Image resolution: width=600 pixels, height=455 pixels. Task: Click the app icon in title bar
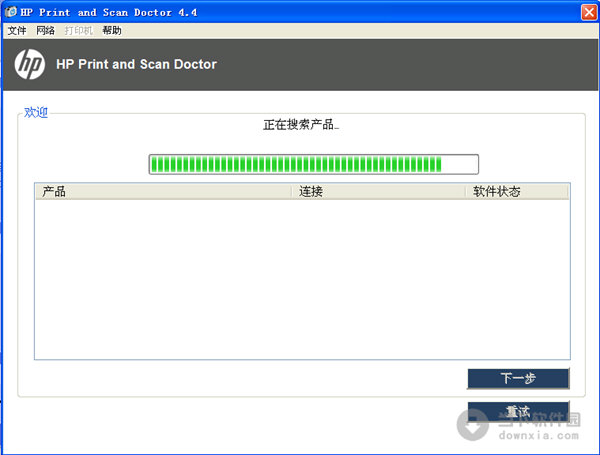tap(11, 12)
